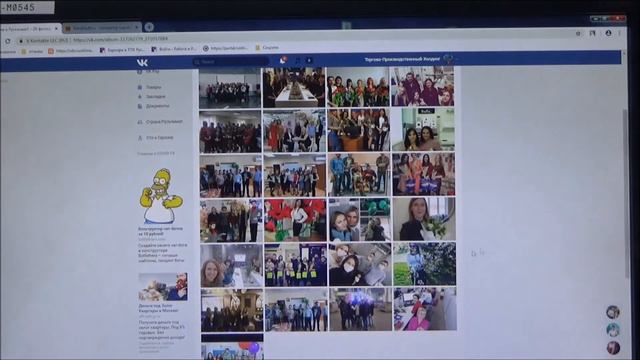
Task: Open the photo of the woman in pink at a desk
Action: 425,309
